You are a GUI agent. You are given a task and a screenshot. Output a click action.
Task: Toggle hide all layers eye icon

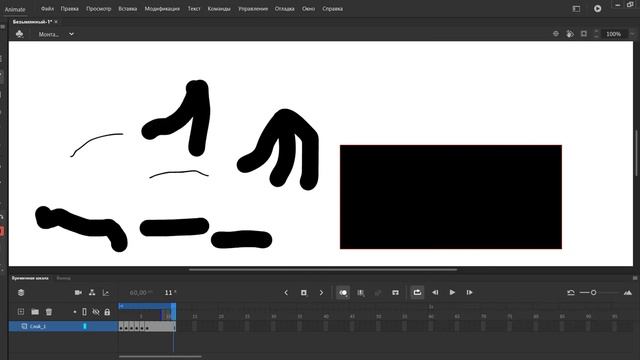pyautogui.click(x=96, y=312)
